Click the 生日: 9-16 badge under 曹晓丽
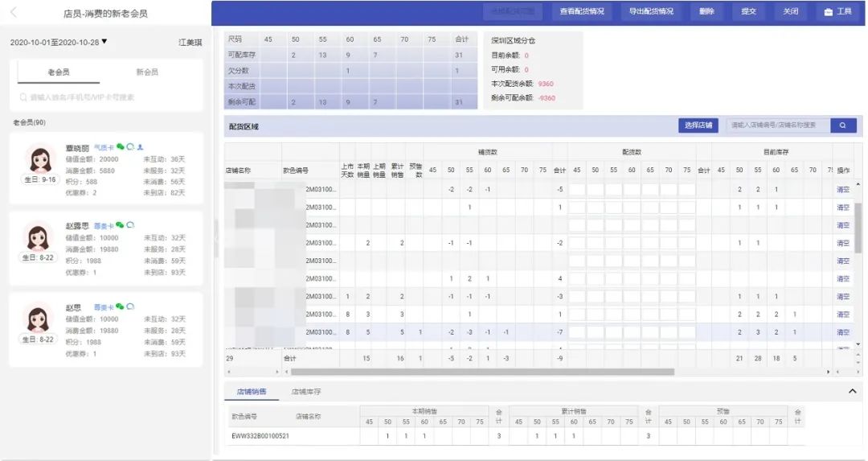868x461 pixels. pyautogui.click(x=40, y=179)
